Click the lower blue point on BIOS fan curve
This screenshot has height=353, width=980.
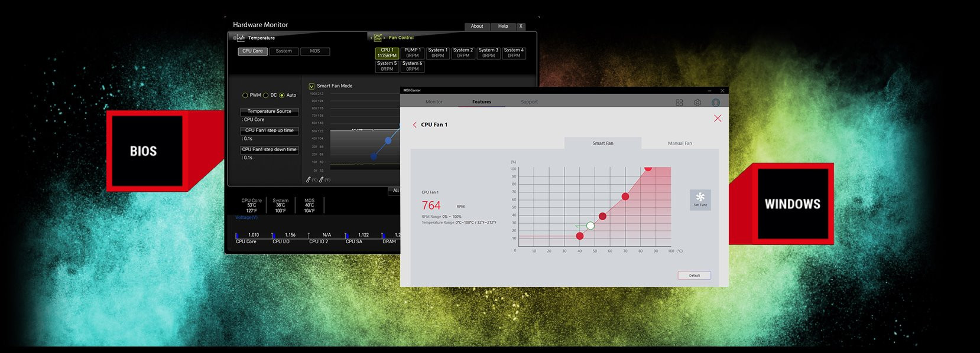point(374,156)
